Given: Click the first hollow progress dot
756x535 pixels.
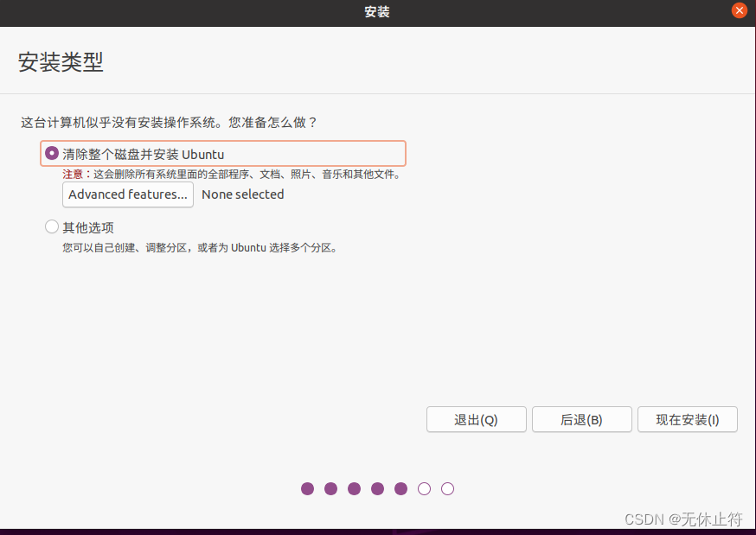Looking at the screenshot, I should (425, 488).
